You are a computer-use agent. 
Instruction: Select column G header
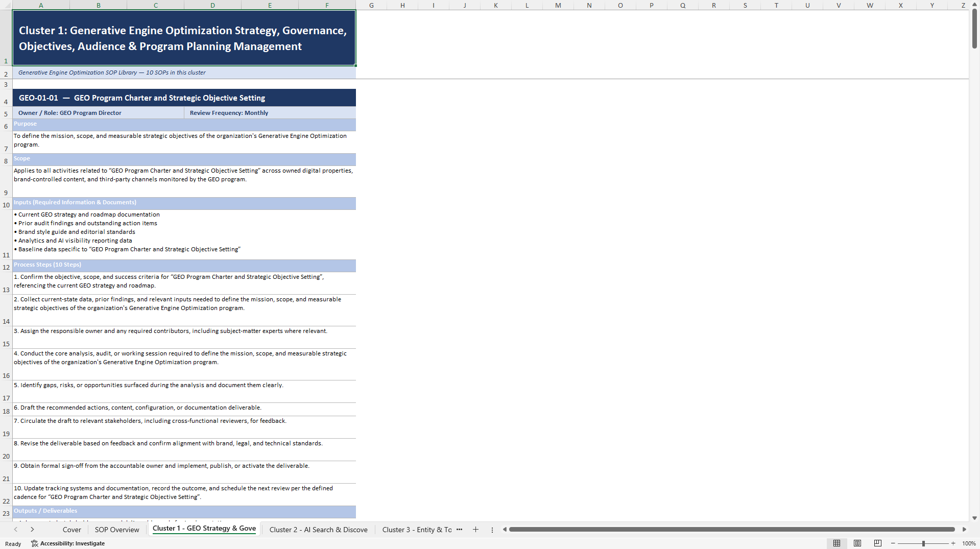click(371, 5)
